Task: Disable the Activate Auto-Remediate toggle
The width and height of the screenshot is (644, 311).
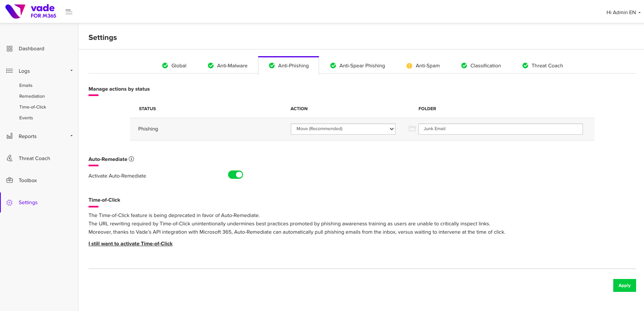Action: click(x=235, y=175)
